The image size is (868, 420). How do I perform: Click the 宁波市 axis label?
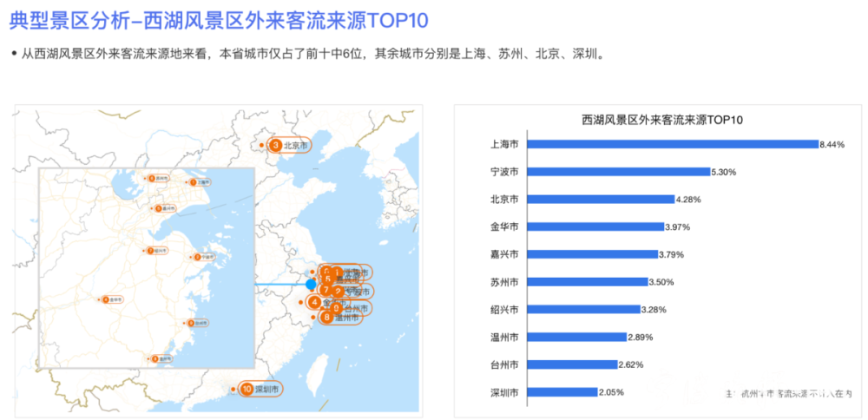coord(504,172)
